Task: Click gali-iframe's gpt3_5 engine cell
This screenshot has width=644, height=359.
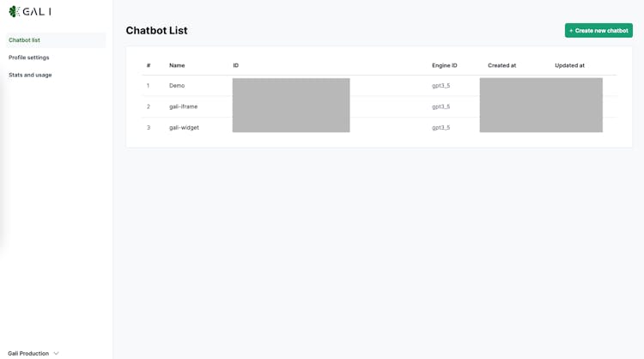Action: [x=440, y=106]
